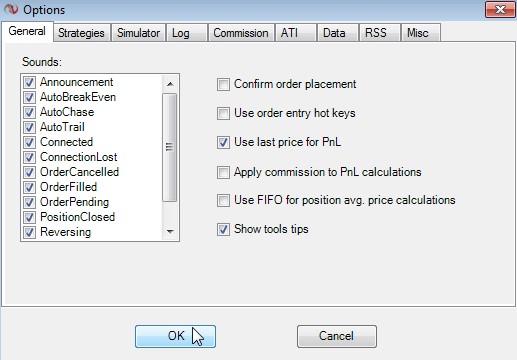Enable Apply commission to PnL calculations
The height and width of the screenshot is (360, 517).
223,172
